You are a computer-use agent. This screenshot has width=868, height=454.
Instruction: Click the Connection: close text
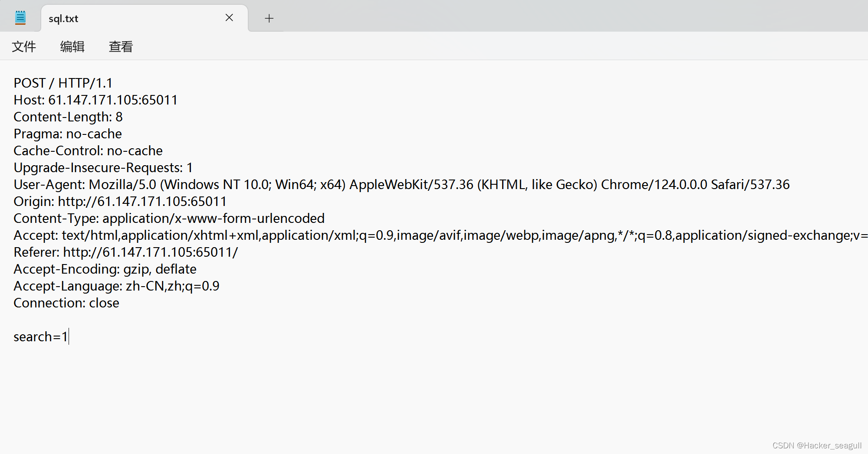[x=66, y=303]
